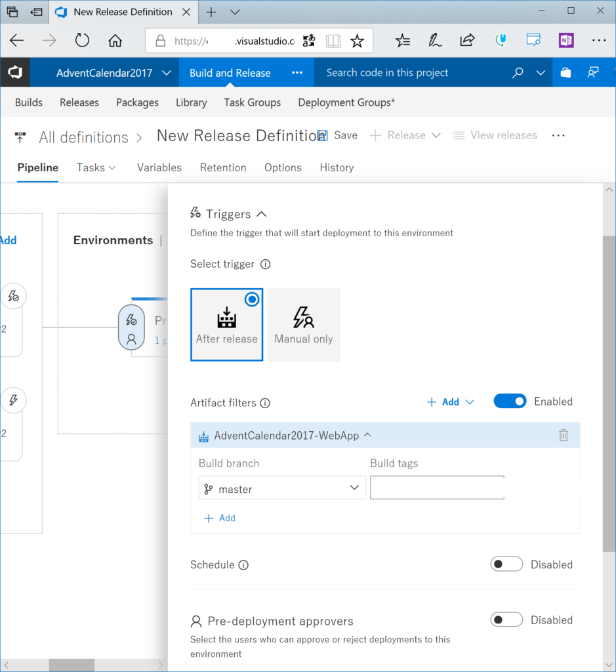Open the Library hub
Viewport: 616px width, 672px height.
pyautogui.click(x=191, y=102)
